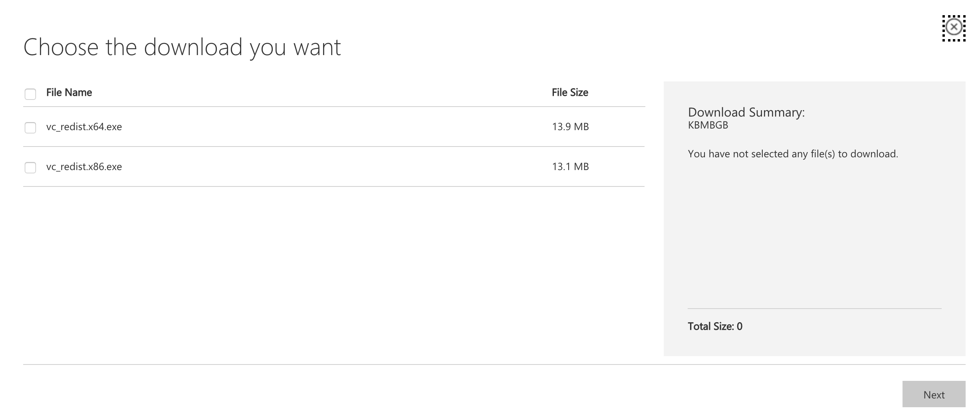Check the vc_redist.x64.exe checkbox

(x=30, y=127)
